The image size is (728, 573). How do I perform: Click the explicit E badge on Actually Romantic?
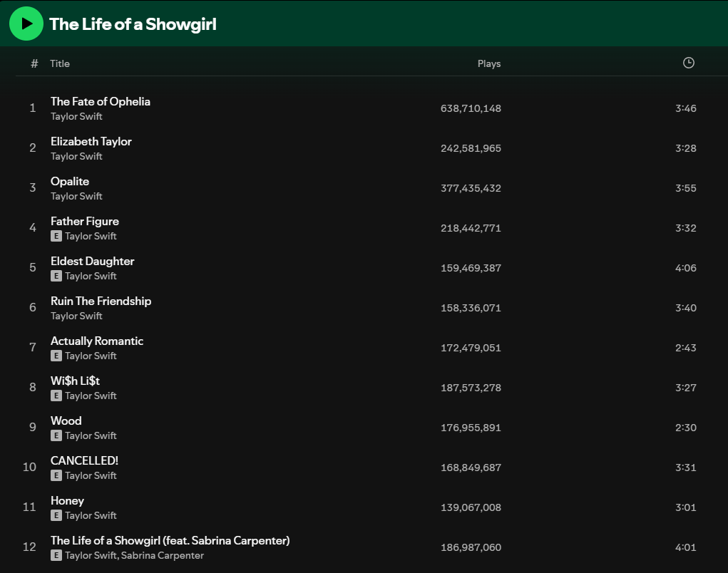click(56, 356)
